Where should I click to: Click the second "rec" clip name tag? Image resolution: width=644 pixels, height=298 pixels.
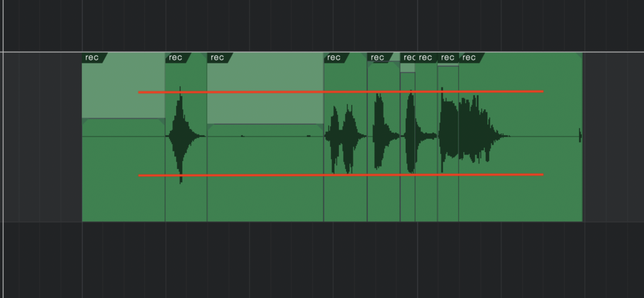[x=176, y=58]
